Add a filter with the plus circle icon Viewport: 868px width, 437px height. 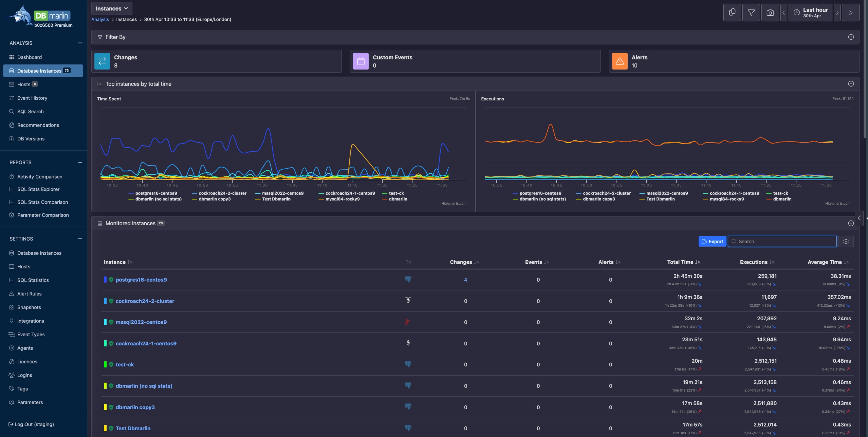(x=851, y=37)
